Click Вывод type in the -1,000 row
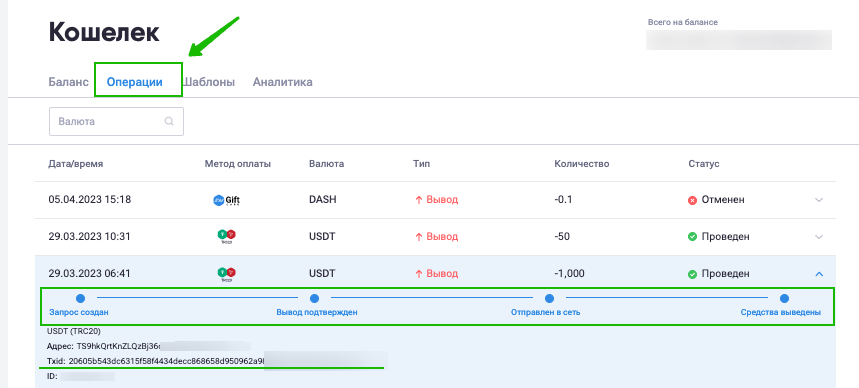Viewport: 859px width, 388px height. coord(437,273)
